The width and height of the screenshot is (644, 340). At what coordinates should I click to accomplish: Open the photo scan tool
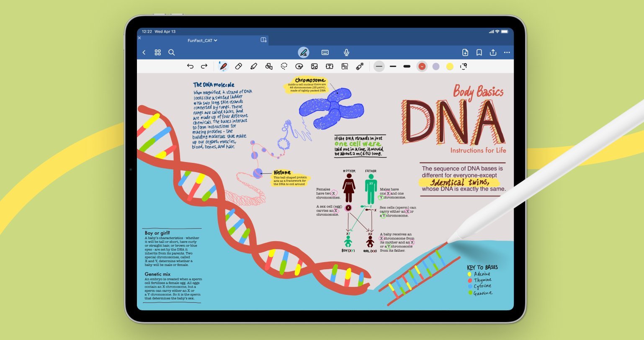click(345, 66)
